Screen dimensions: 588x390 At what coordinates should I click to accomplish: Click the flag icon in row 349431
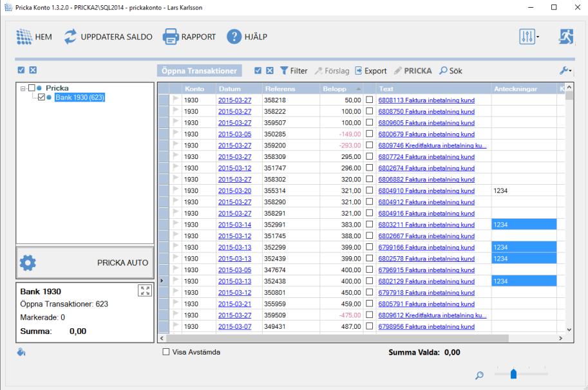176,326
